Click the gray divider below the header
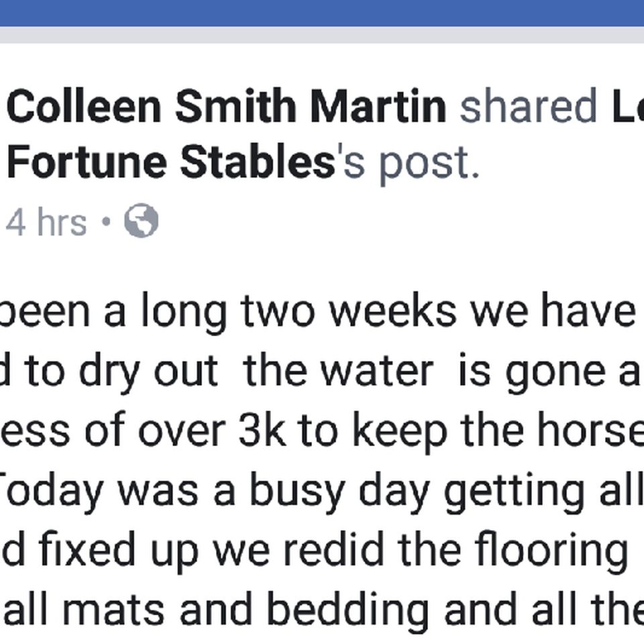This screenshot has width=644, height=644. click(322, 35)
